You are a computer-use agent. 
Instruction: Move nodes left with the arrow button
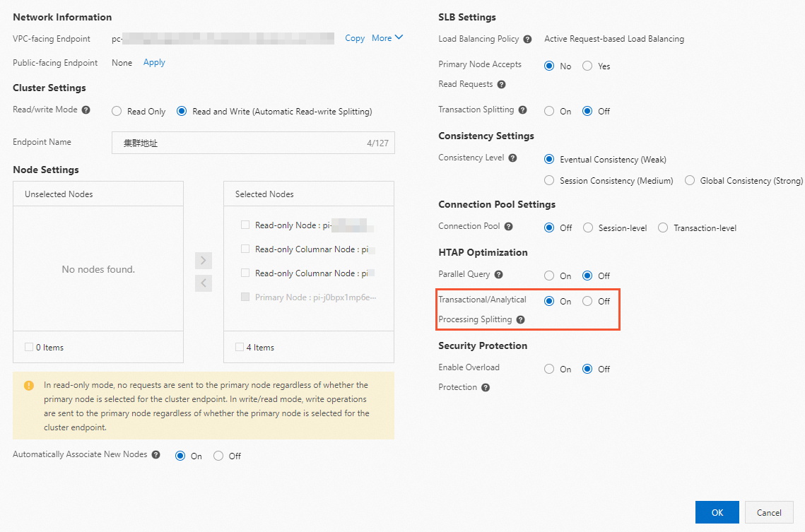(204, 283)
